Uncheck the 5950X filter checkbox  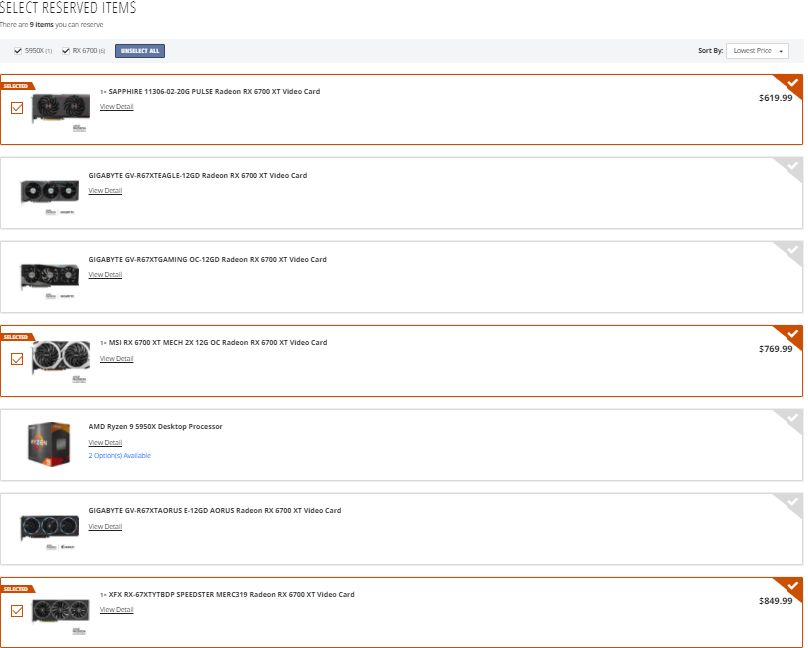click(18, 50)
